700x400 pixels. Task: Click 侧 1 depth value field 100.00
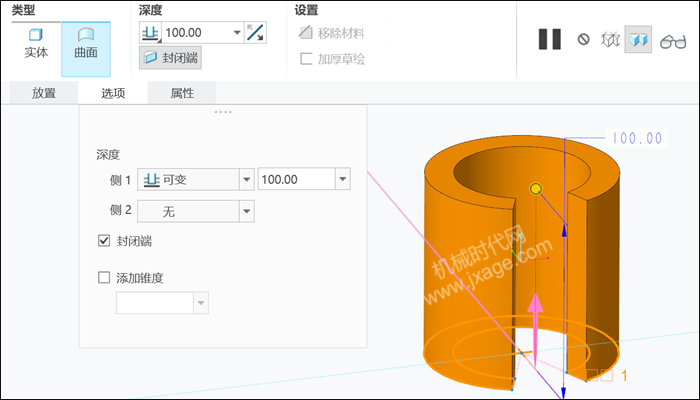tap(296, 179)
